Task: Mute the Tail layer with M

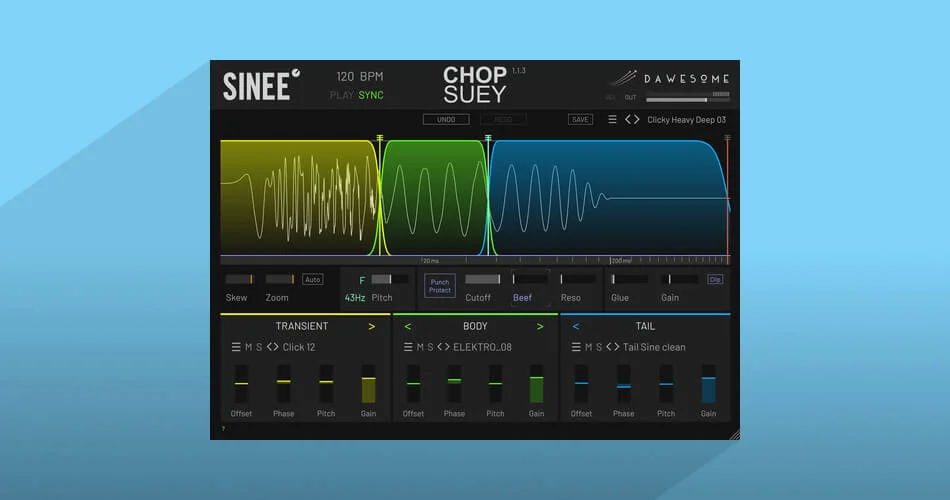Action: (x=588, y=347)
